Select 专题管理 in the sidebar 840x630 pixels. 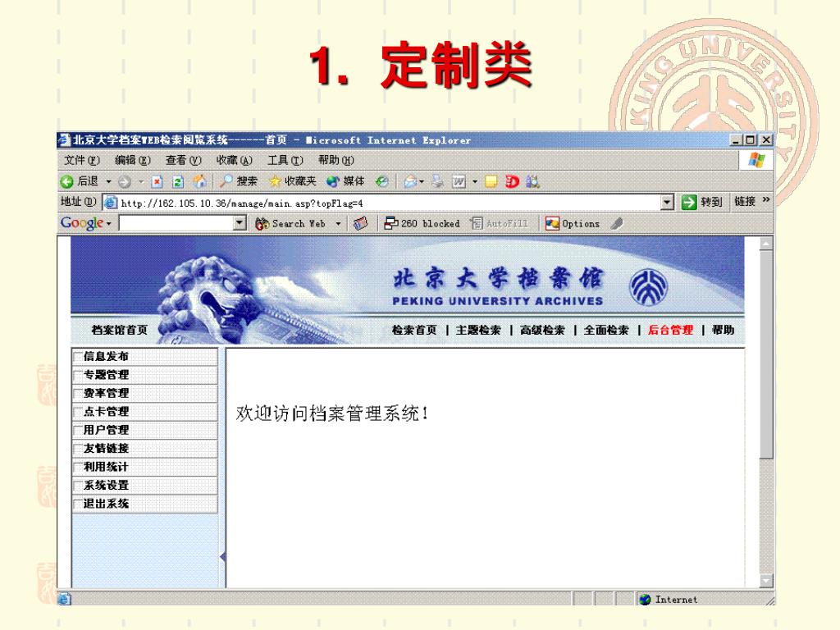tap(144, 375)
